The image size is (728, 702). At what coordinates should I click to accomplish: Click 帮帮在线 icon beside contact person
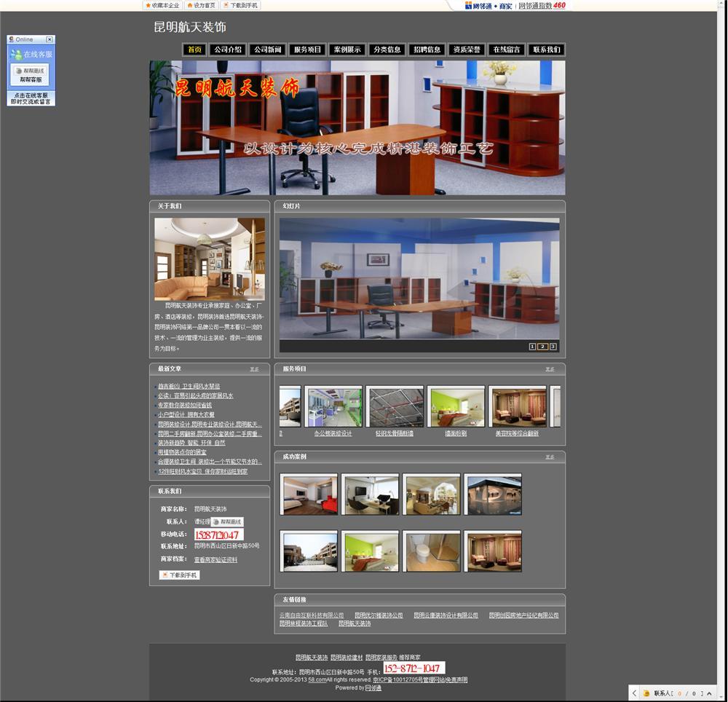[227, 521]
